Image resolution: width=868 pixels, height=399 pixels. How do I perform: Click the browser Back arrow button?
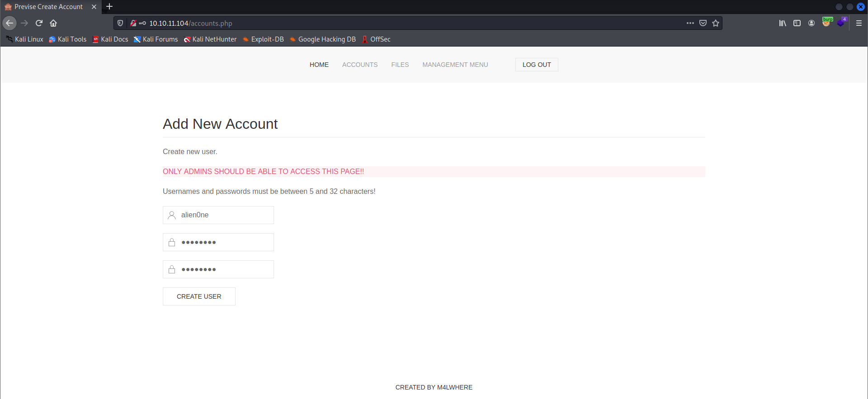tap(9, 23)
